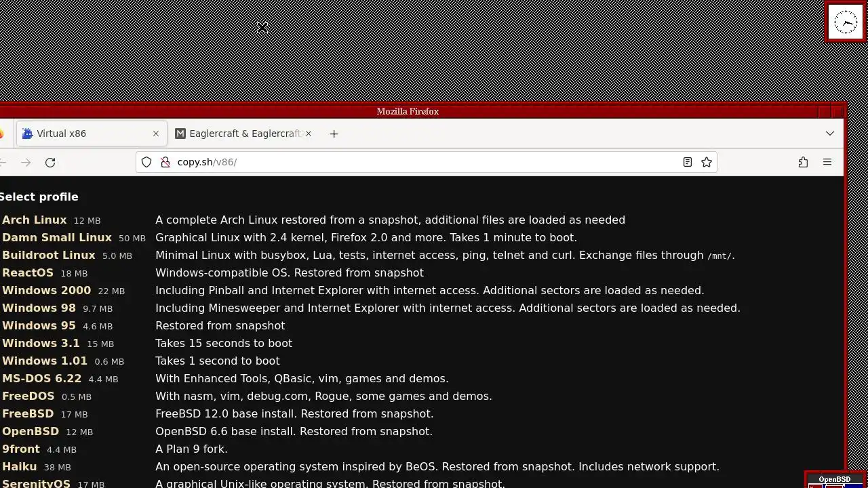The image size is (868, 488).
Task: Click the clock widget on desktop
Action: tap(846, 22)
